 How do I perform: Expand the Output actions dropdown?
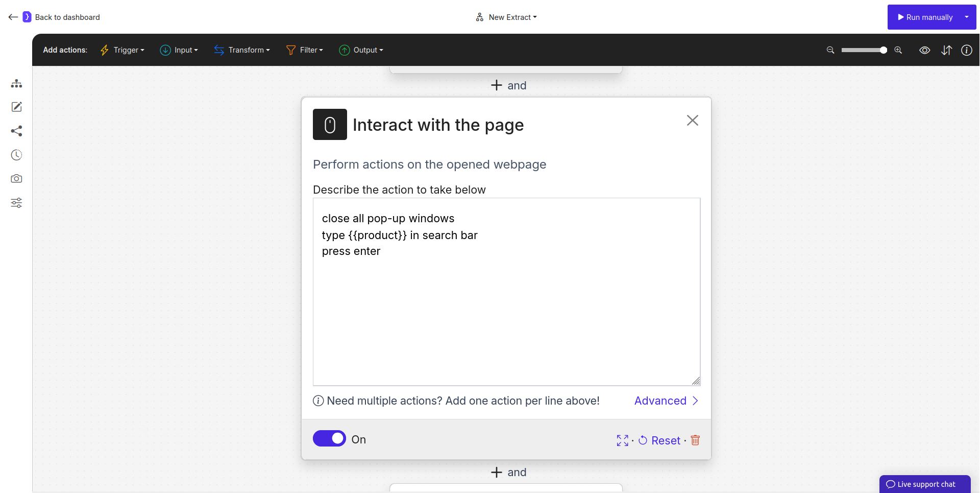click(361, 50)
